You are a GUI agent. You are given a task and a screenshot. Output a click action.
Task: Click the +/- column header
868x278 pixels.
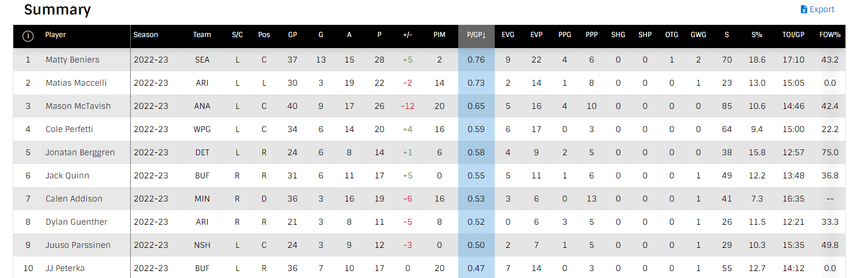[x=407, y=35]
